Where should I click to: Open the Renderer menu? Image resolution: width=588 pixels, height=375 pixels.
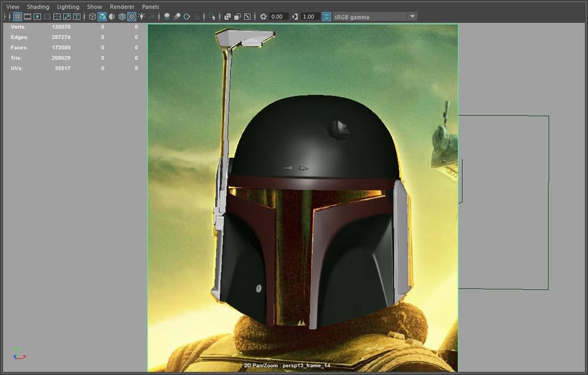(x=122, y=7)
